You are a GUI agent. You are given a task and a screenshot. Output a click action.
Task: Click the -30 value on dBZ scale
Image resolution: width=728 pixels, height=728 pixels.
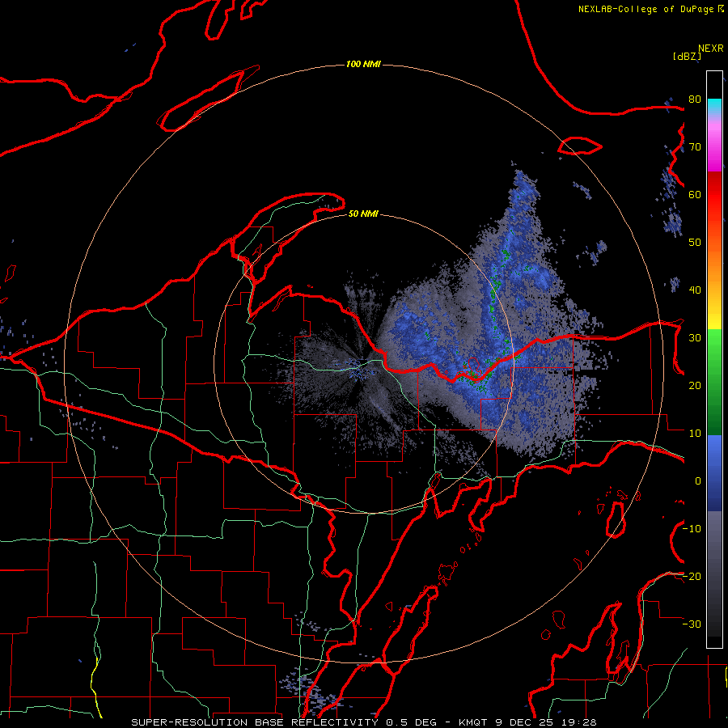point(692,624)
